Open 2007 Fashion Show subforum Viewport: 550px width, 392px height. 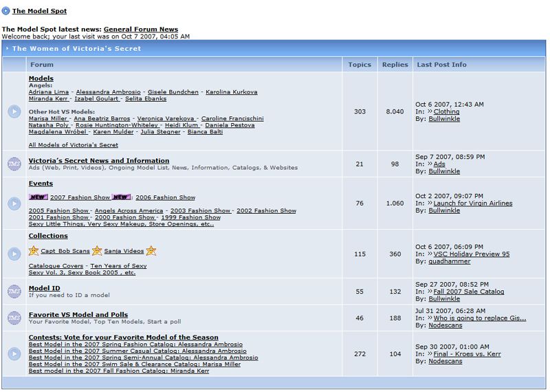(x=80, y=197)
